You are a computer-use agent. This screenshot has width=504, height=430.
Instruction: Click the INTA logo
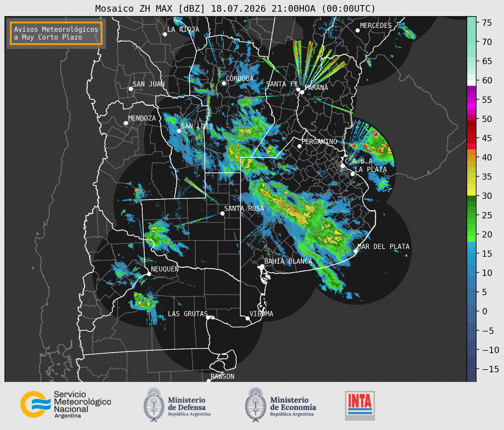[360, 405]
